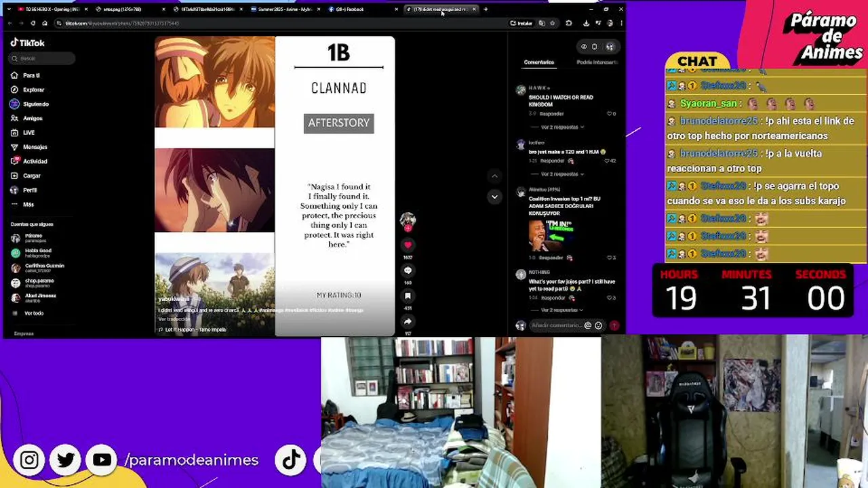Open profile avatar above comments panel
The width and height of the screenshot is (868, 488).
point(610,47)
